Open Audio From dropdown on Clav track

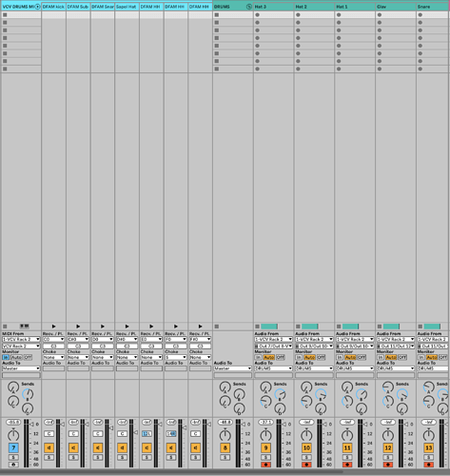[396, 339]
